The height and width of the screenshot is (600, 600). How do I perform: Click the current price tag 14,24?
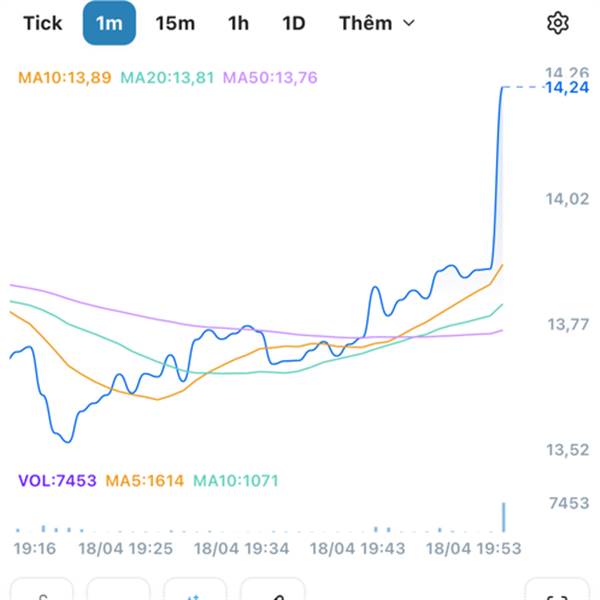[x=566, y=88]
